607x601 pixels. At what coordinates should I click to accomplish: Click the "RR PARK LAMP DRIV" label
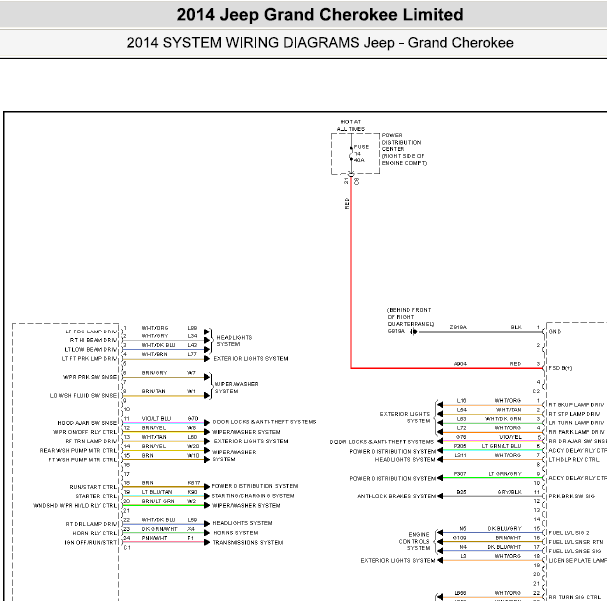click(x=577, y=432)
